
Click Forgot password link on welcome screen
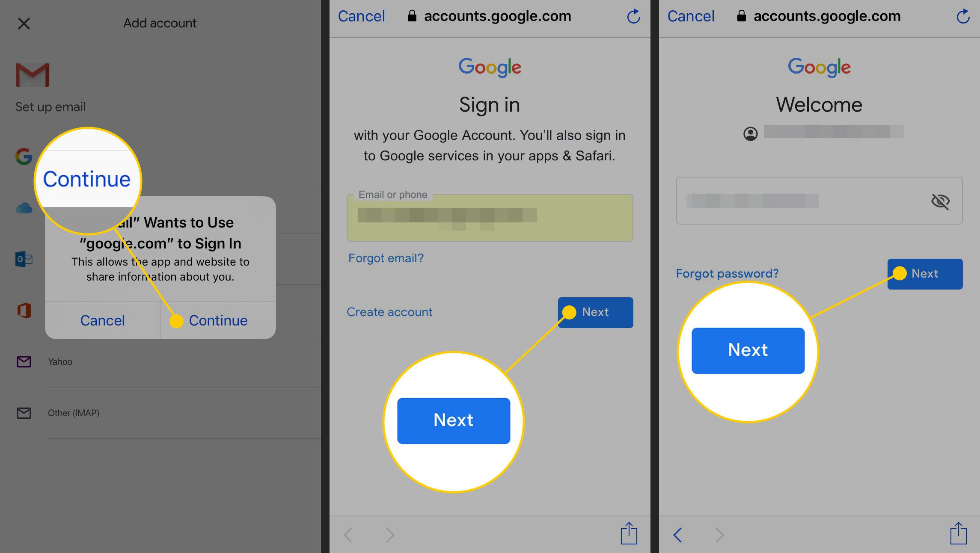(x=727, y=273)
